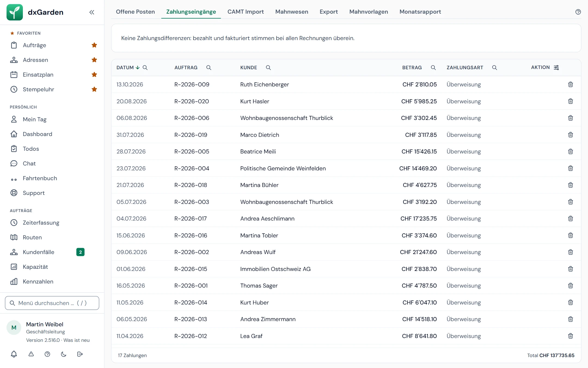This screenshot has width=588, height=368.
Task: Search in the Kunde column
Action: pos(268,68)
